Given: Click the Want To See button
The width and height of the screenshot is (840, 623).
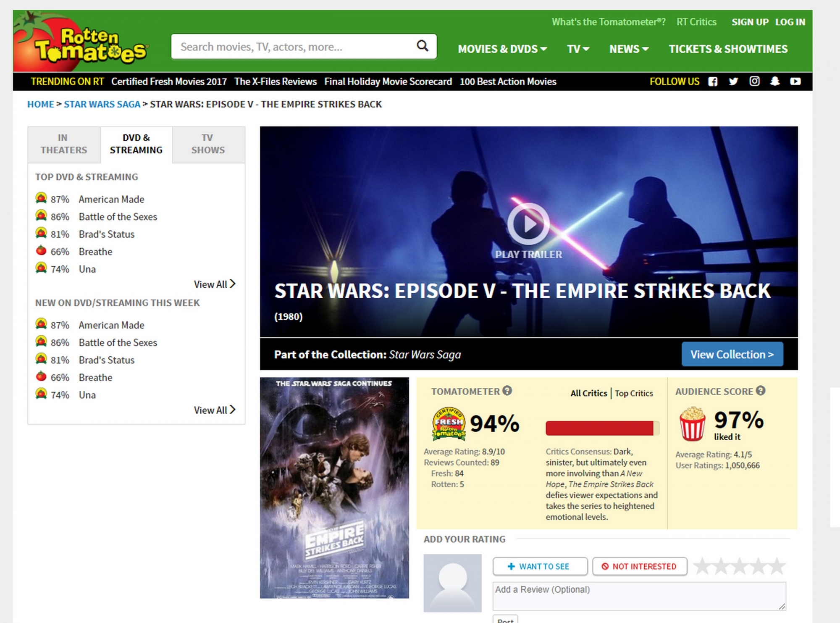Looking at the screenshot, I should click(x=540, y=566).
